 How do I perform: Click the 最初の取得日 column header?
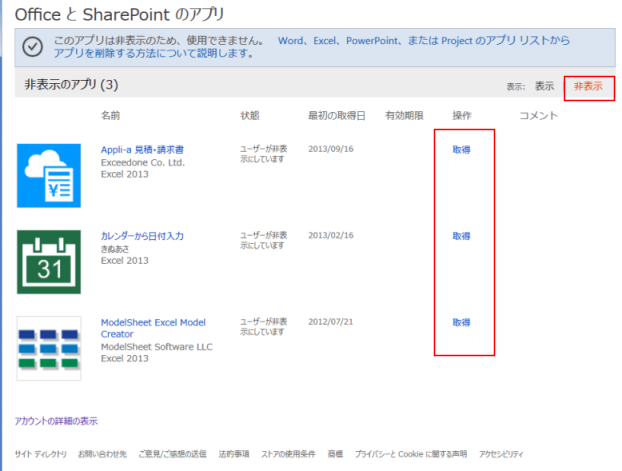tap(337, 115)
